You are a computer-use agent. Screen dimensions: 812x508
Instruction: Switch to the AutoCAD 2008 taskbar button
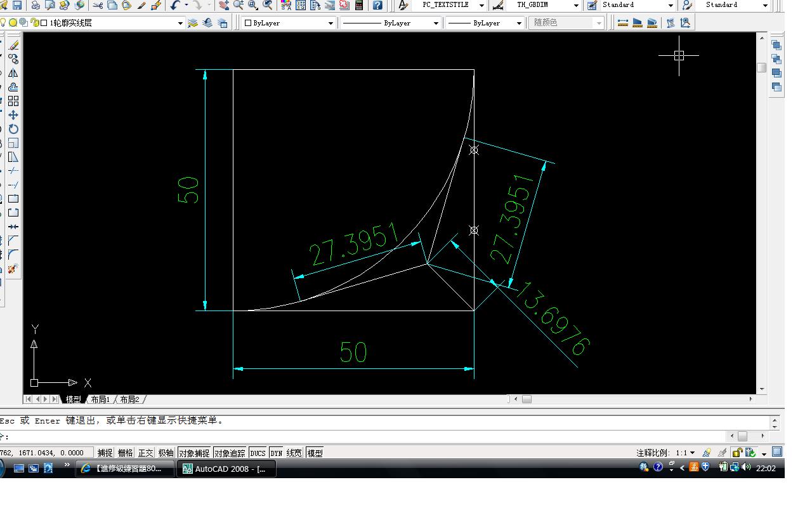click(x=226, y=469)
